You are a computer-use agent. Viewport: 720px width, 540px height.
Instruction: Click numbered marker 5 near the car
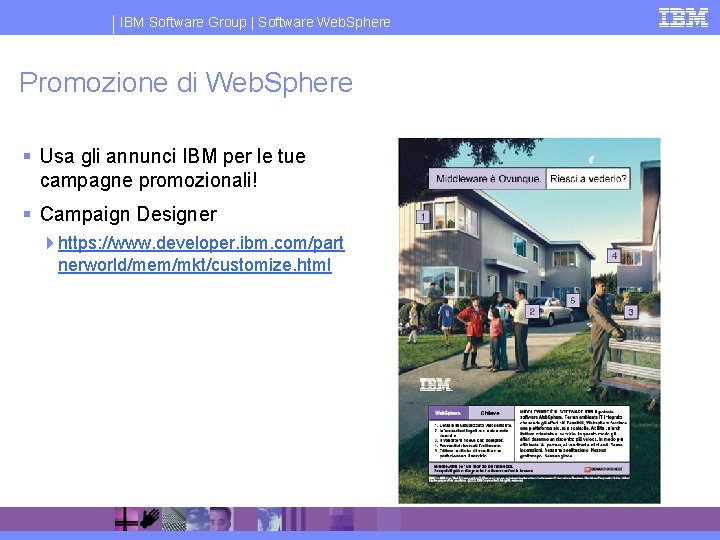(x=572, y=301)
